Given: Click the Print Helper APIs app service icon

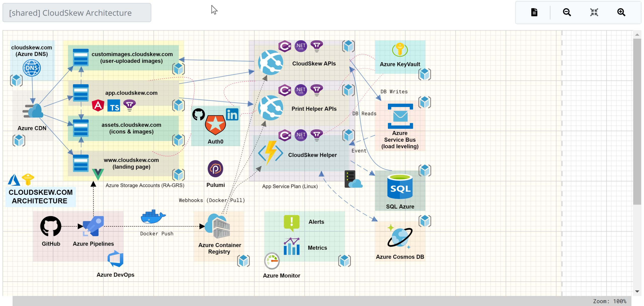Looking at the screenshot, I should (x=271, y=108).
